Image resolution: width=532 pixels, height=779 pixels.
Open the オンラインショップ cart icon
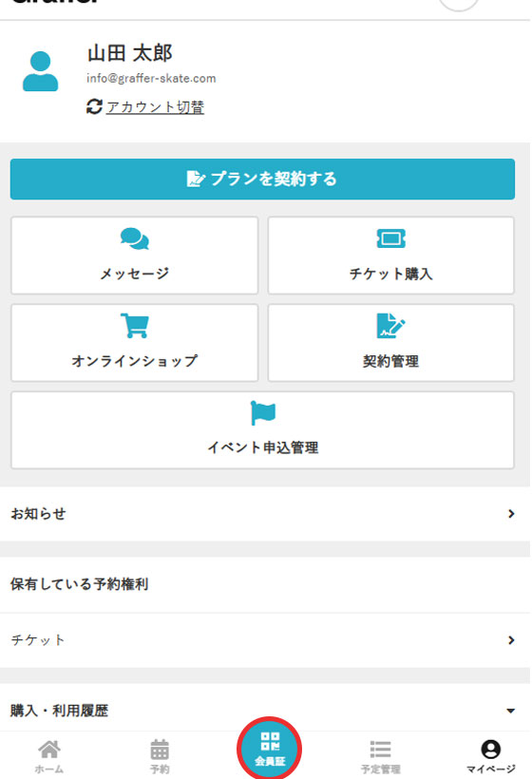(x=134, y=326)
